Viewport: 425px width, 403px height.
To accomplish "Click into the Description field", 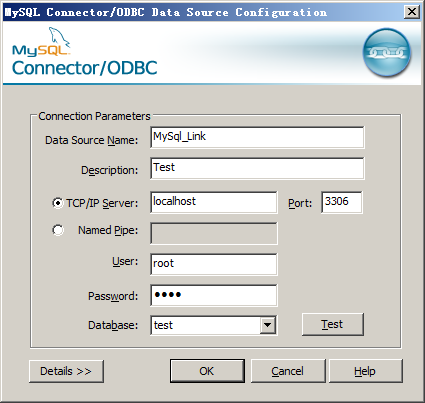I will click(x=257, y=168).
